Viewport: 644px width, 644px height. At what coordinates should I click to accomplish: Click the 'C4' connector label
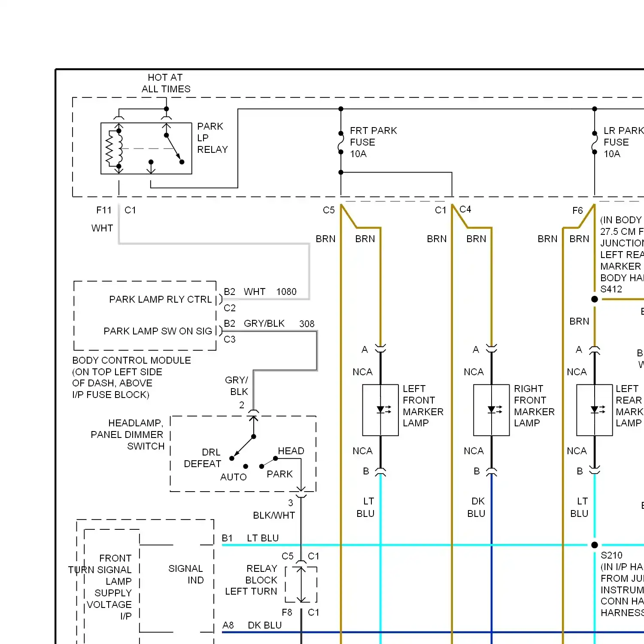pos(465,209)
